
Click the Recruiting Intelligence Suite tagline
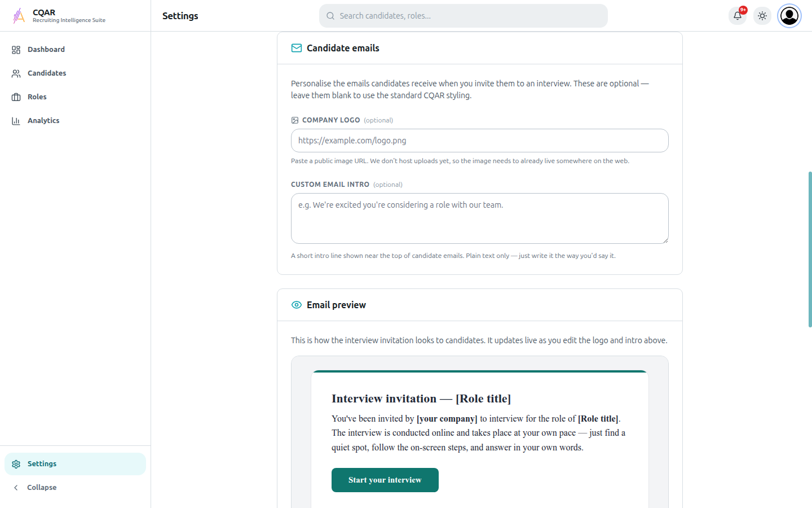click(69, 20)
